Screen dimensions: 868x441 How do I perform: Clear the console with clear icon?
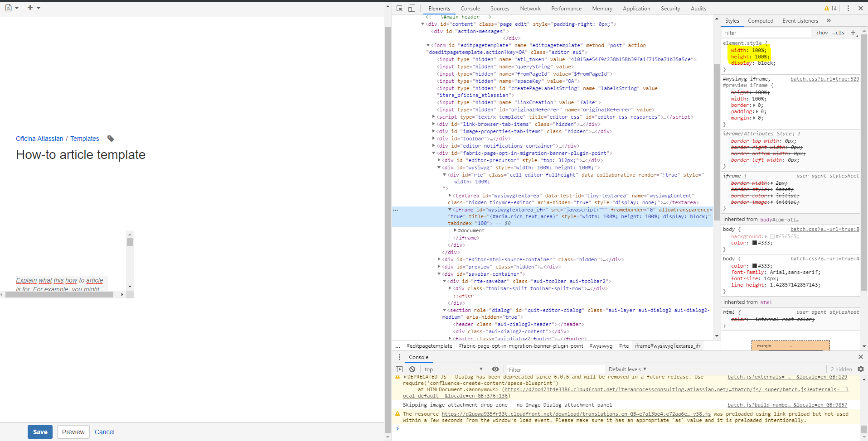tap(412, 369)
